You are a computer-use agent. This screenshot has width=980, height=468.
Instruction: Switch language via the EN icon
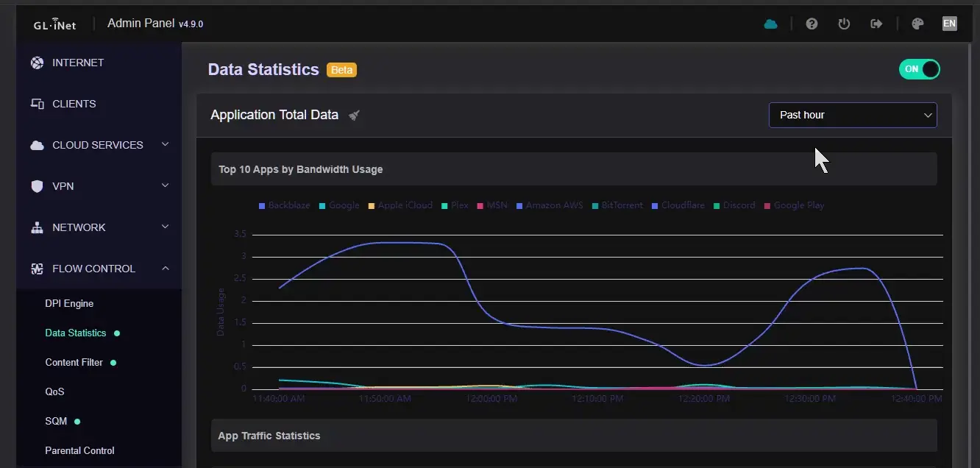[x=950, y=24]
